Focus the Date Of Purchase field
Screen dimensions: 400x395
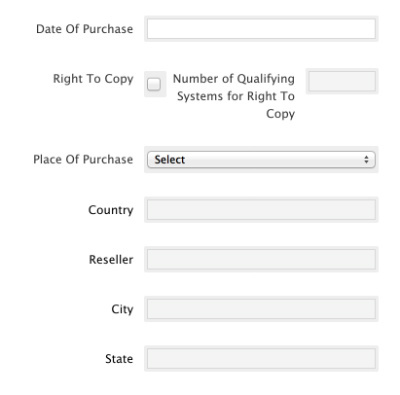coord(261,29)
